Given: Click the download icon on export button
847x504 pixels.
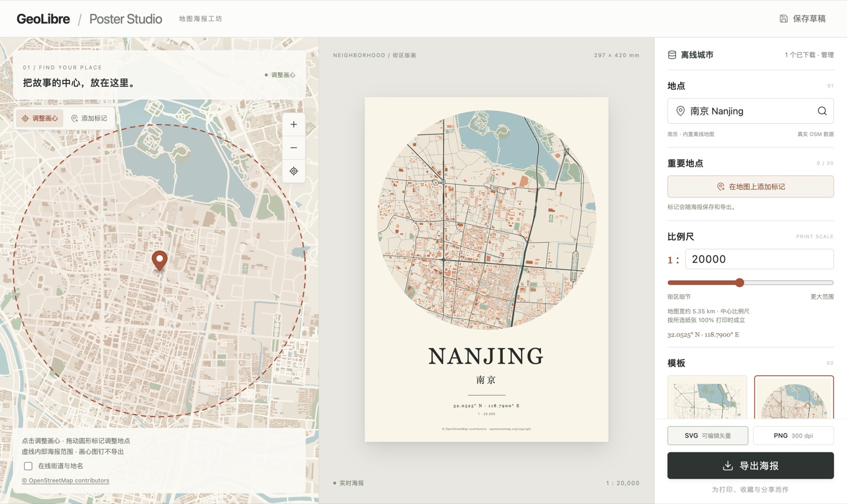Looking at the screenshot, I should (x=728, y=466).
